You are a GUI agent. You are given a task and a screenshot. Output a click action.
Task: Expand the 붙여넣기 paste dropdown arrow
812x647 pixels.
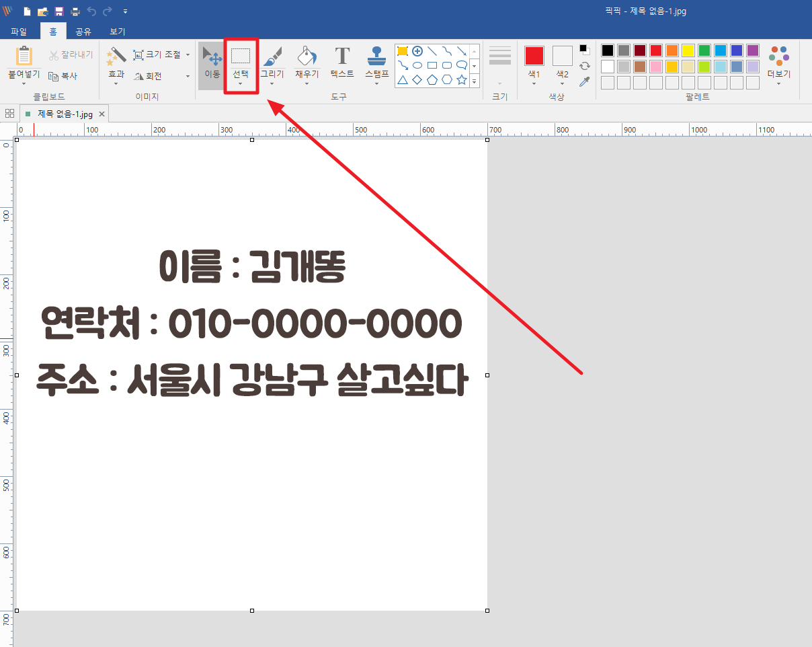pos(24,84)
